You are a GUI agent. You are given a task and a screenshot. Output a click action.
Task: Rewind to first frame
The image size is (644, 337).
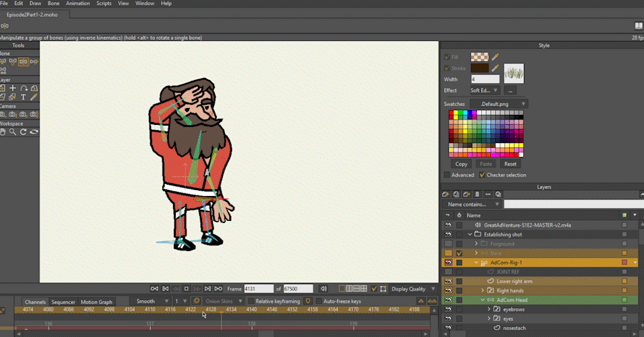(154, 289)
